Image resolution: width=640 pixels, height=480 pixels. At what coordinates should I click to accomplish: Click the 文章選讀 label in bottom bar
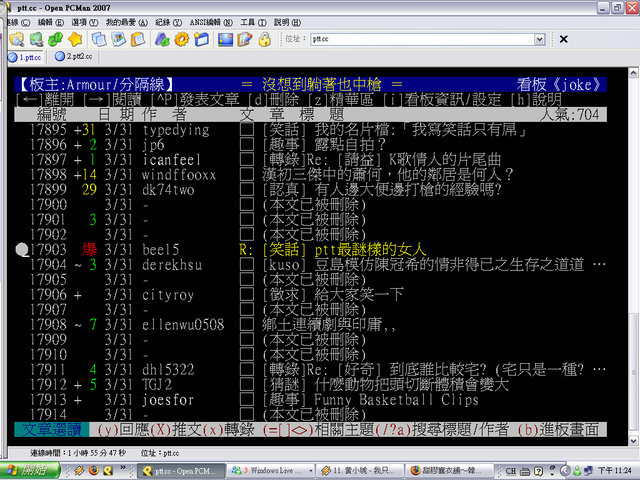pyautogui.click(x=51, y=430)
